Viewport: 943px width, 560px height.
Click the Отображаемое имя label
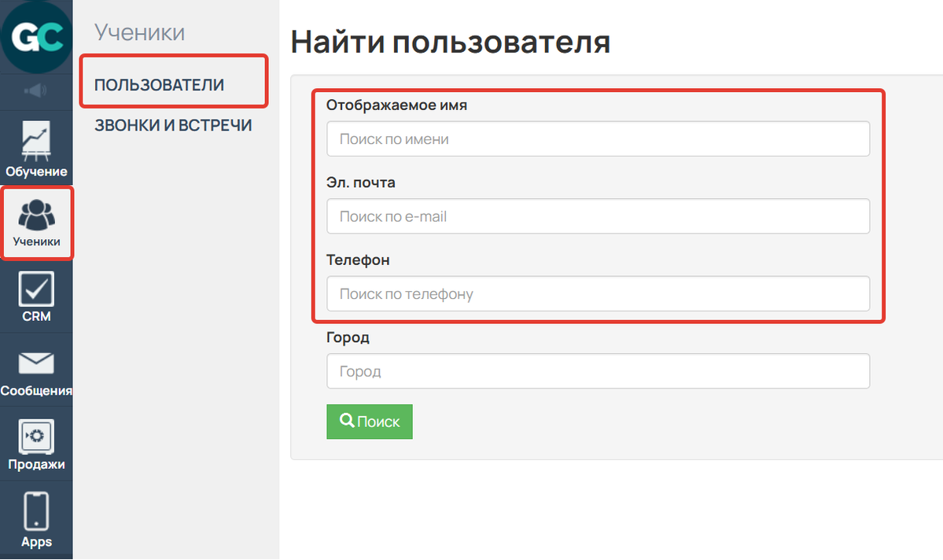pyautogui.click(x=396, y=105)
